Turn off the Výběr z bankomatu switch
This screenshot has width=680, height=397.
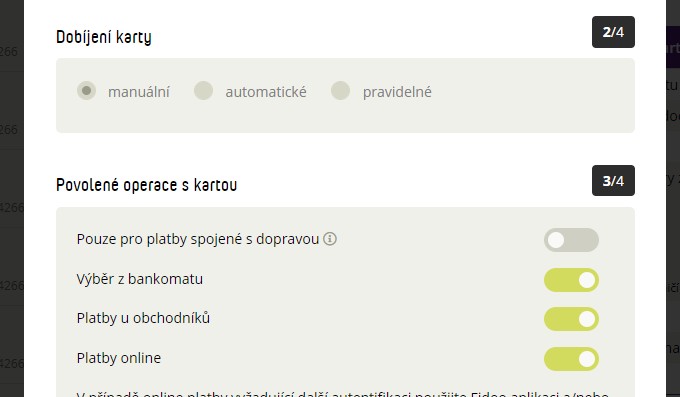pyautogui.click(x=571, y=280)
